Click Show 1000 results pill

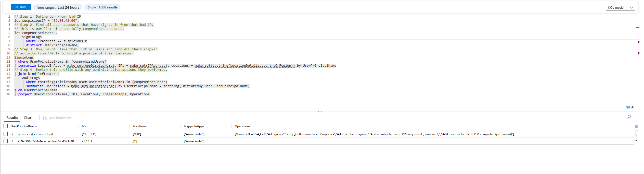tap(102, 7)
